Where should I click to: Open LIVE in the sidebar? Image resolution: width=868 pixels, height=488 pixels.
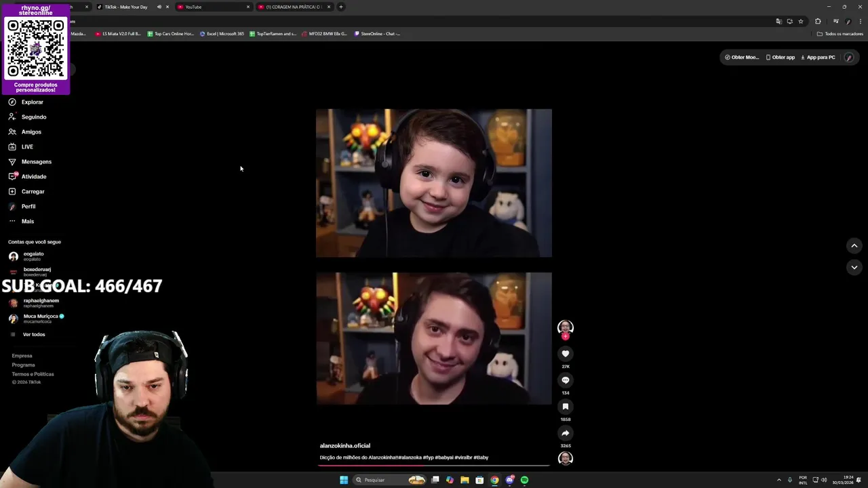pyautogui.click(x=21, y=147)
